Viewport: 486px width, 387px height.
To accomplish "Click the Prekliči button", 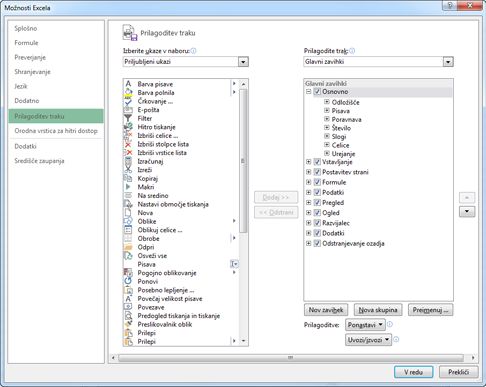I will [459, 372].
